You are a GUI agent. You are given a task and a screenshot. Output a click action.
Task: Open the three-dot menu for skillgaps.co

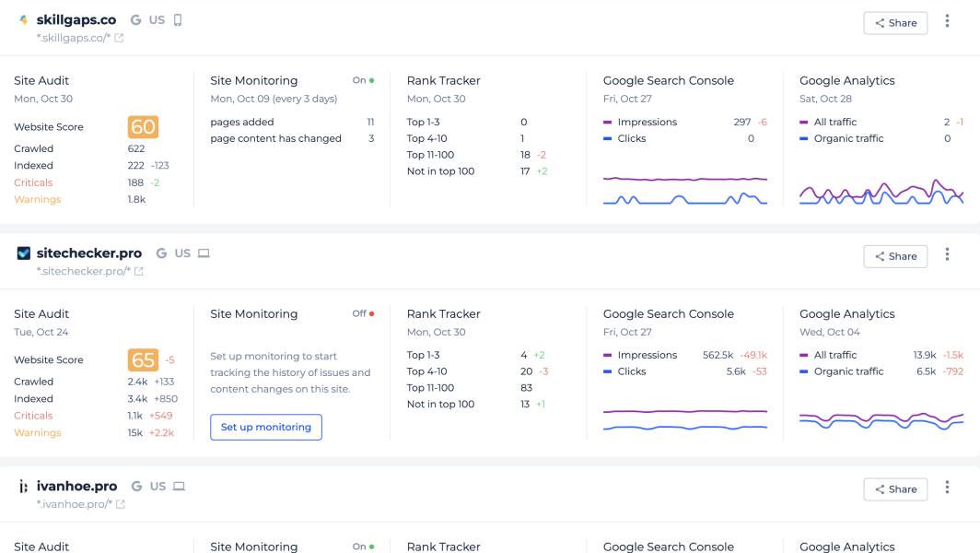(947, 21)
